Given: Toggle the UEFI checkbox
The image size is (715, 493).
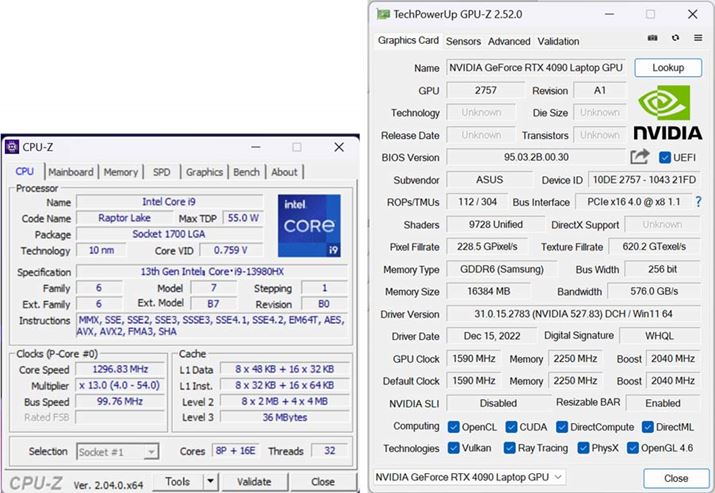Looking at the screenshot, I should 666,157.
